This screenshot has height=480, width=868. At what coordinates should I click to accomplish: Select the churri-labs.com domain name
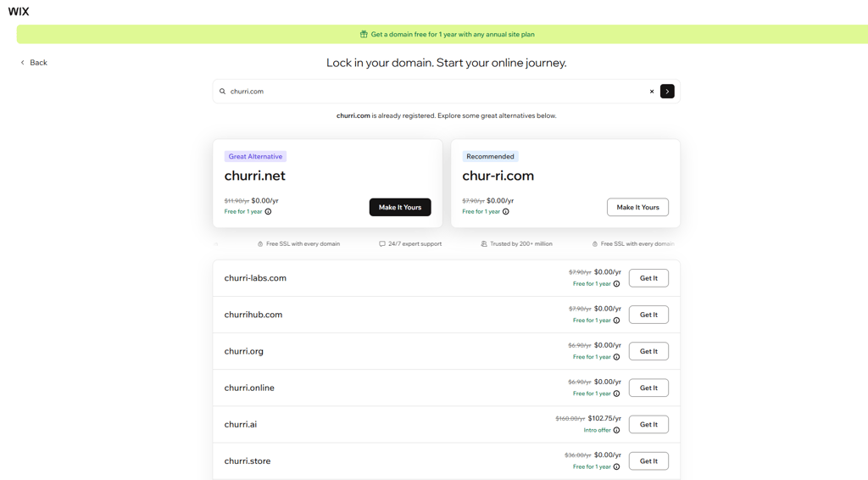tap(255, 278)
